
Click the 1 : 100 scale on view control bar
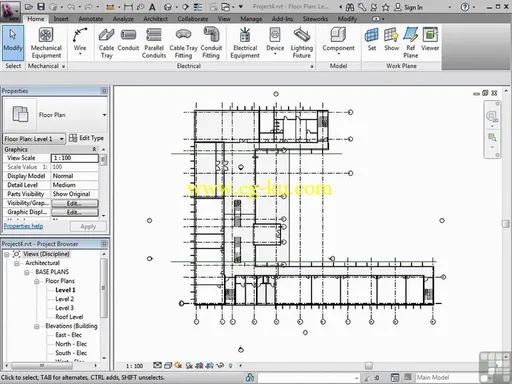[x=134, y=366]
